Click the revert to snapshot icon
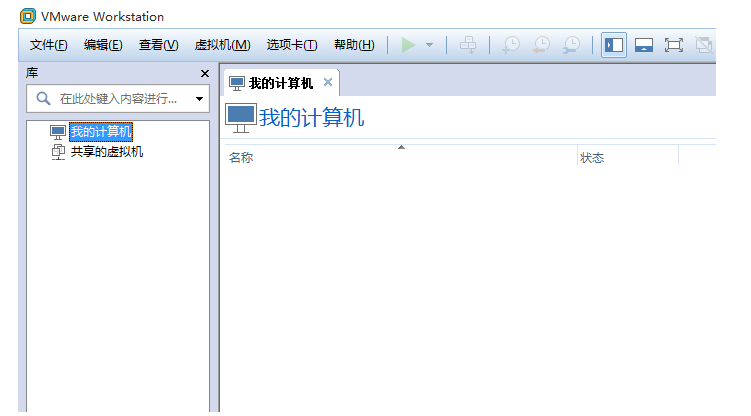This screenshot has height=416, width=751. coord(542,45)
